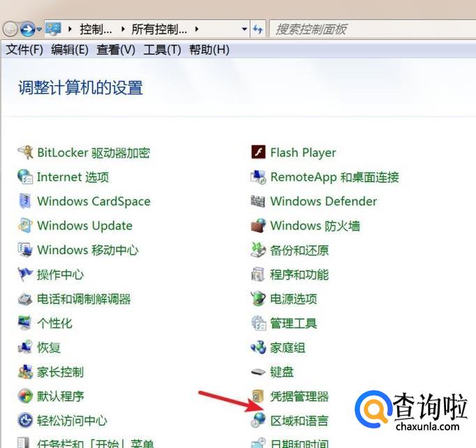Open the 工具(T) menu

tap(162, 50)
